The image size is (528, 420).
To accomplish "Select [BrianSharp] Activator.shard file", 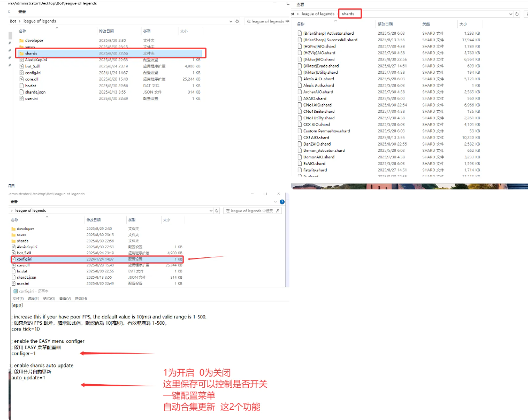I will click(x=328, y=33).
